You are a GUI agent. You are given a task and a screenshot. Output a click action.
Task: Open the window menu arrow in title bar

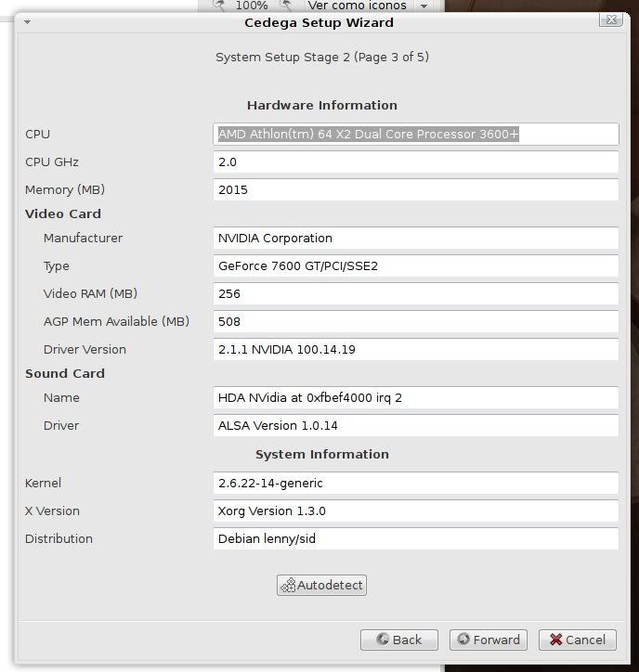(x=28, y=22)
